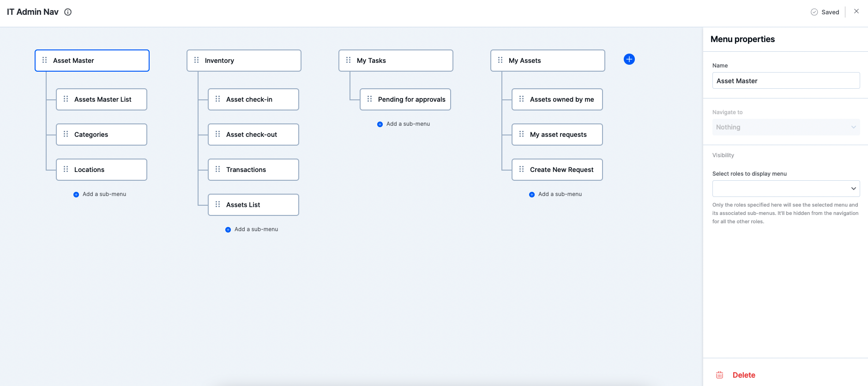The width and height of the screenshot is (868, 386).
Task: Click the red Delete button
Action: click(x=744, y=375)
